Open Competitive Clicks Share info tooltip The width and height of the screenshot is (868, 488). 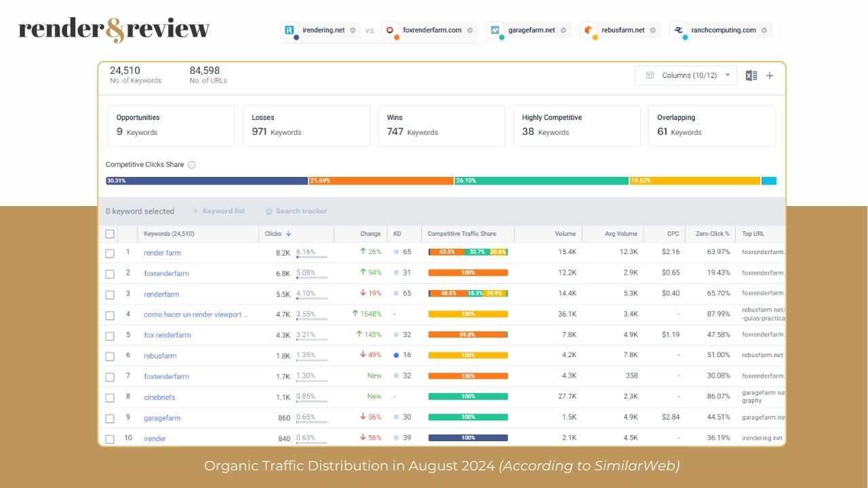(x=192, y=165)
